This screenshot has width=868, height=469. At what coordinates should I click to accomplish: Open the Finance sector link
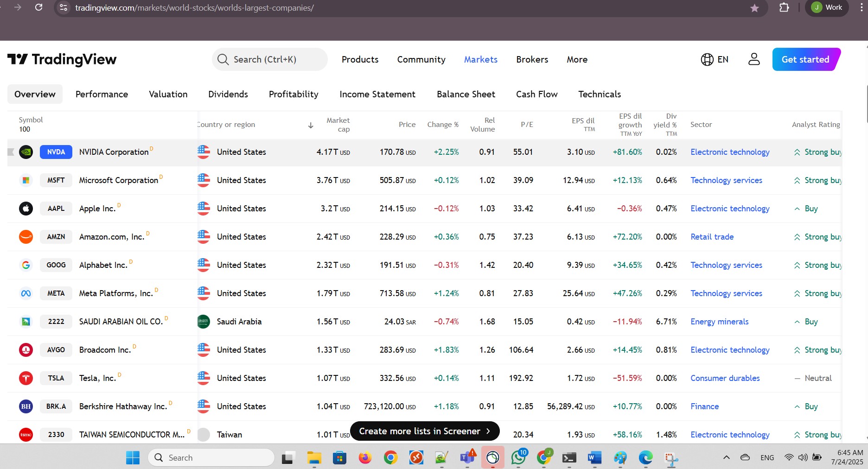(704, 406)
